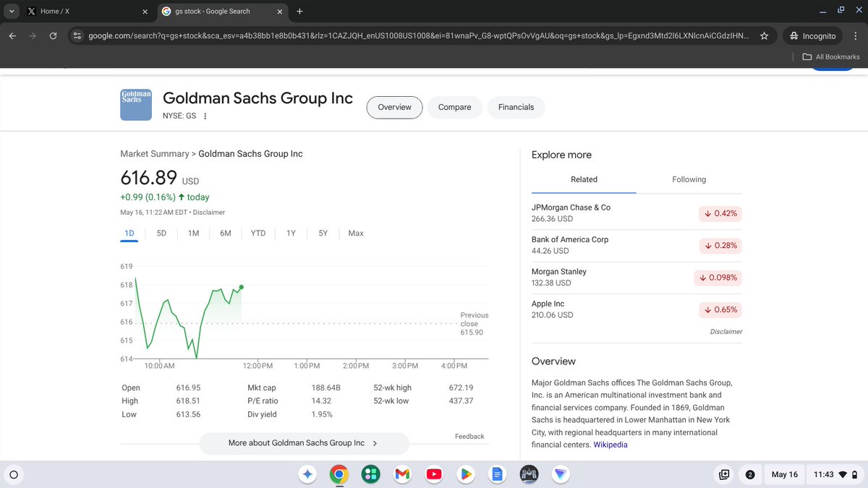Click the 52-wk high value 672.19
This screenshot has width=868, height=488.
[461, 388]
